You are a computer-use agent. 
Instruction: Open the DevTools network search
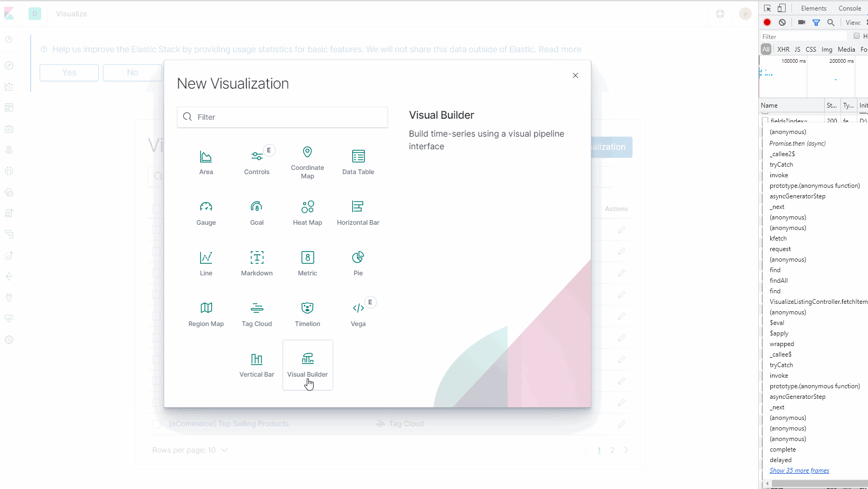(x=831, y=22)
